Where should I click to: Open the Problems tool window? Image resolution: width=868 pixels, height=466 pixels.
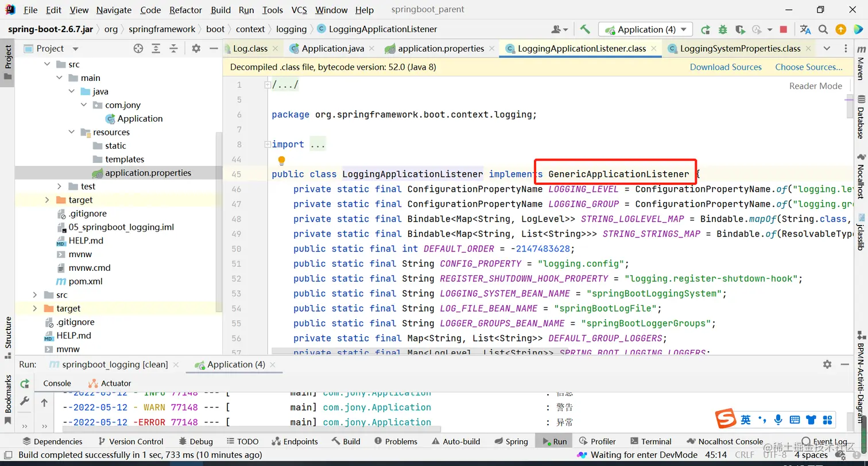396,442
